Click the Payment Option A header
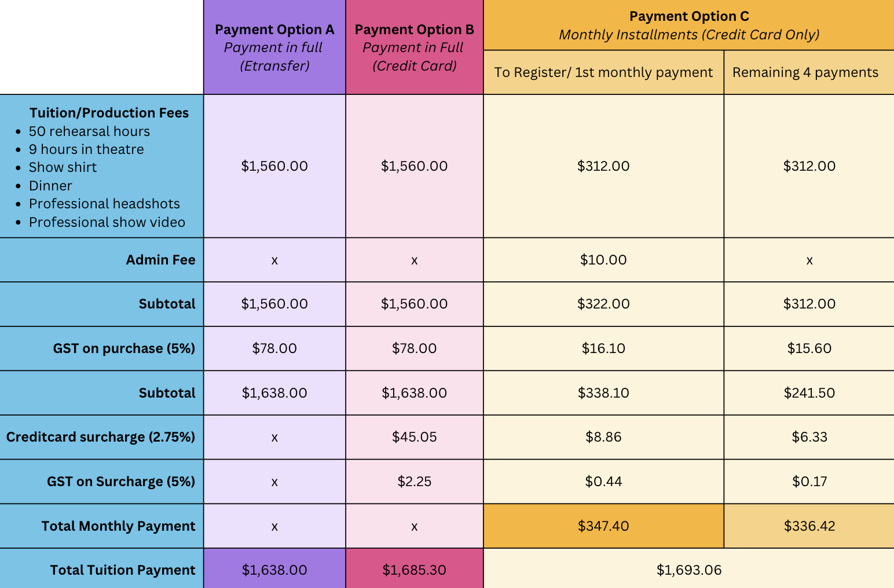894x588 pixels. 274,47
